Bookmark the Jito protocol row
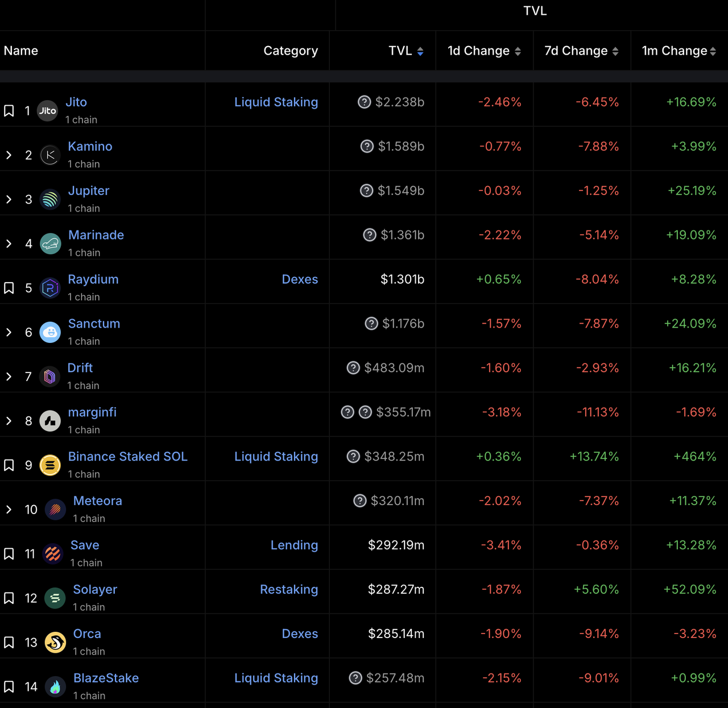This screenshot has width=728, height=708. click(9, 111)
